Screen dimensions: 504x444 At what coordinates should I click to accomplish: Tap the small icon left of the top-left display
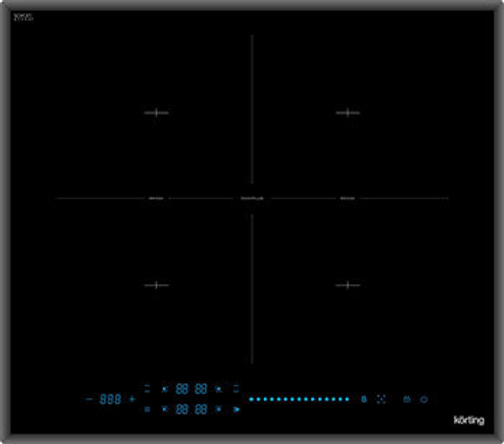(165, 390)
